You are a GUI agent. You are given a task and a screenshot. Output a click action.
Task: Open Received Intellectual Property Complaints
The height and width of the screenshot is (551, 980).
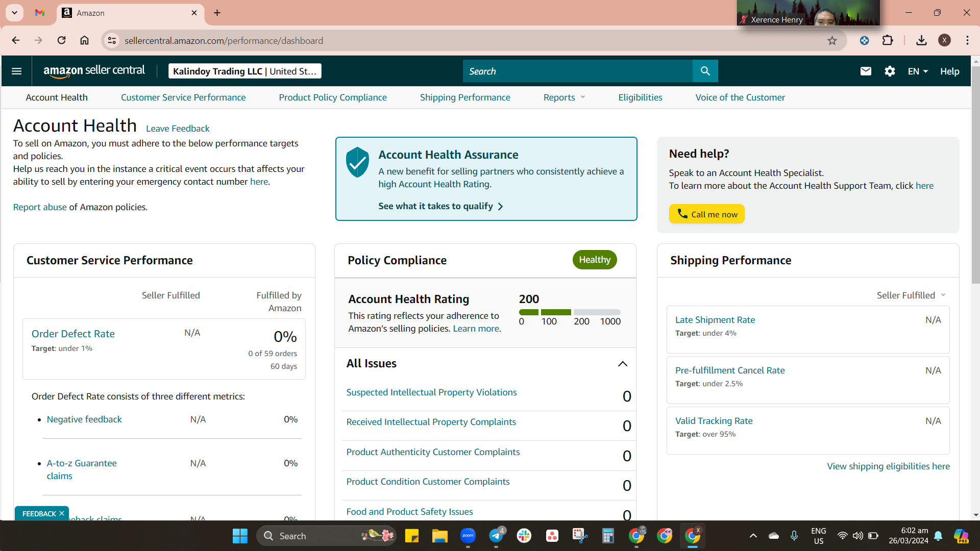(x=431, y=422)
